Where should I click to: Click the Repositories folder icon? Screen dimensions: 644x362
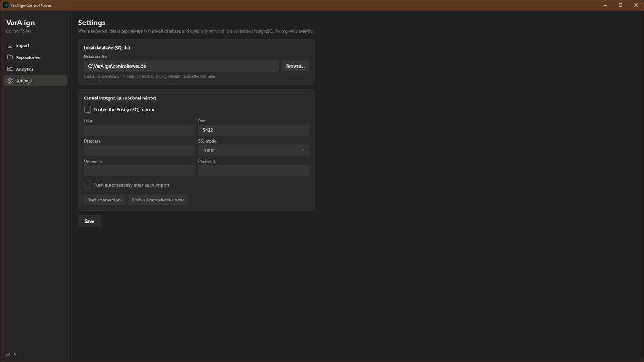coord(10,57)
